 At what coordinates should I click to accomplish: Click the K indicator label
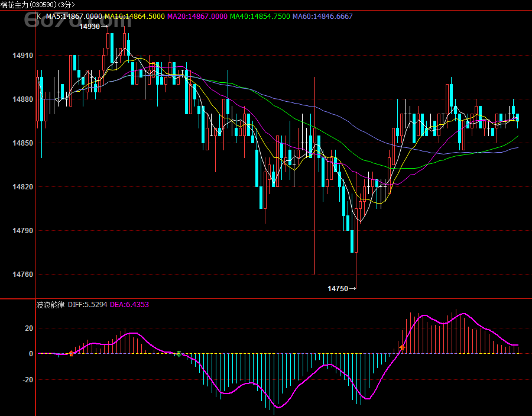point(39,17)
